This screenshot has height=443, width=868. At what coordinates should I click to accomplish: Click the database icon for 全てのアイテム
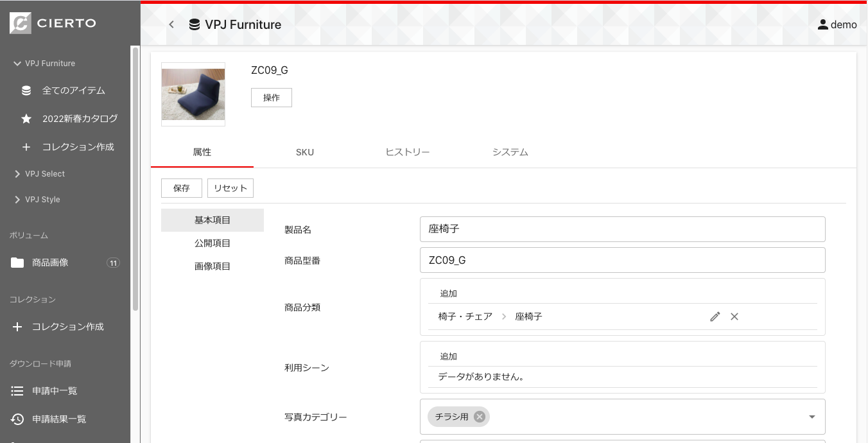pyautogui.click(x=26, y=91)
